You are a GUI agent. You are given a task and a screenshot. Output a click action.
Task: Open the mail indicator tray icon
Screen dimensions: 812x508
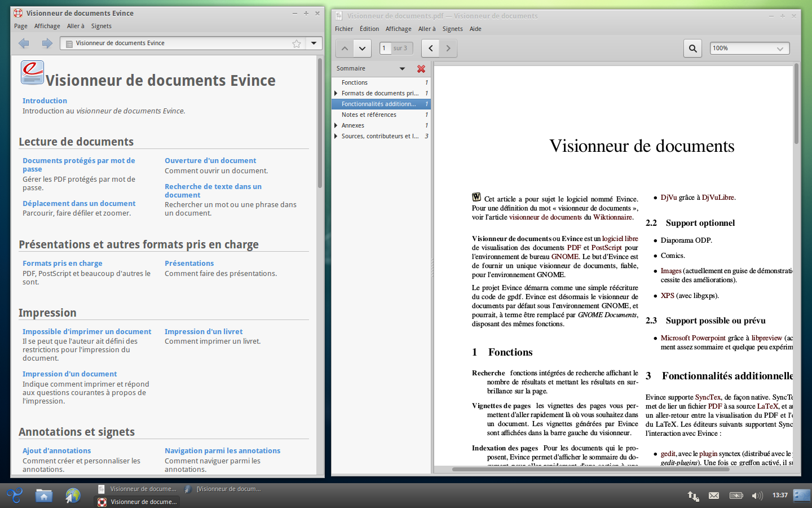[x=714, y=496]
